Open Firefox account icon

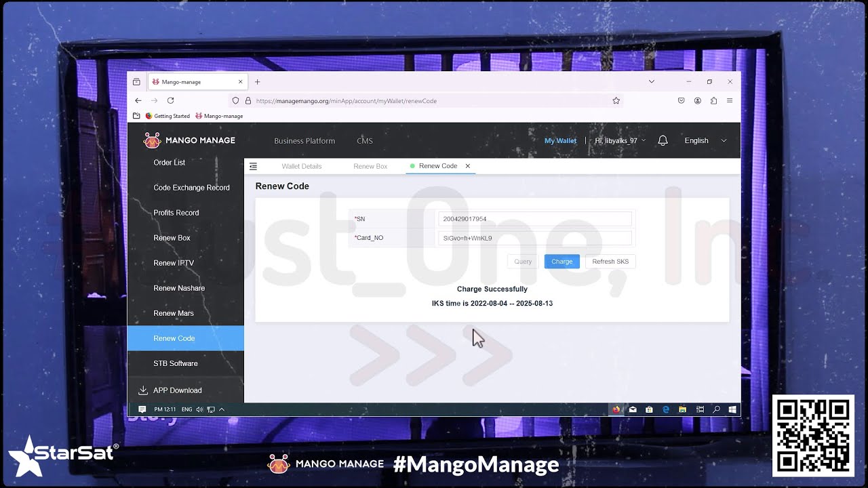tap(697, 100)
